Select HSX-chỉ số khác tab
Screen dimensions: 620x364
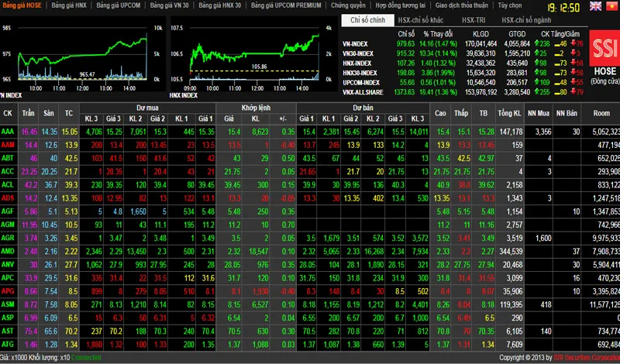(421, 20)
